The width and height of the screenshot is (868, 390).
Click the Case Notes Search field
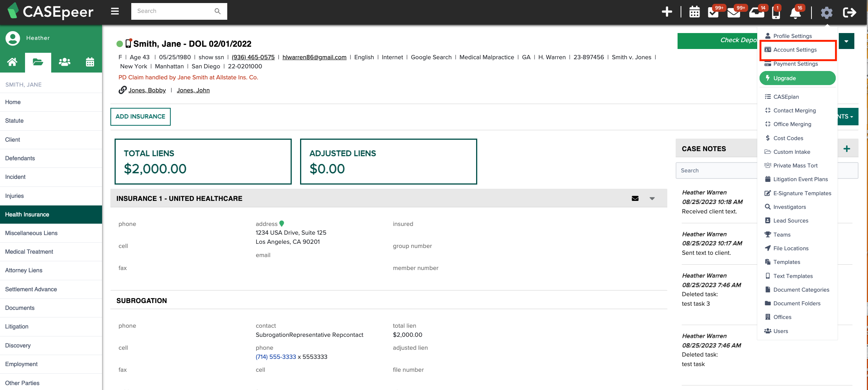click(716, 171)
